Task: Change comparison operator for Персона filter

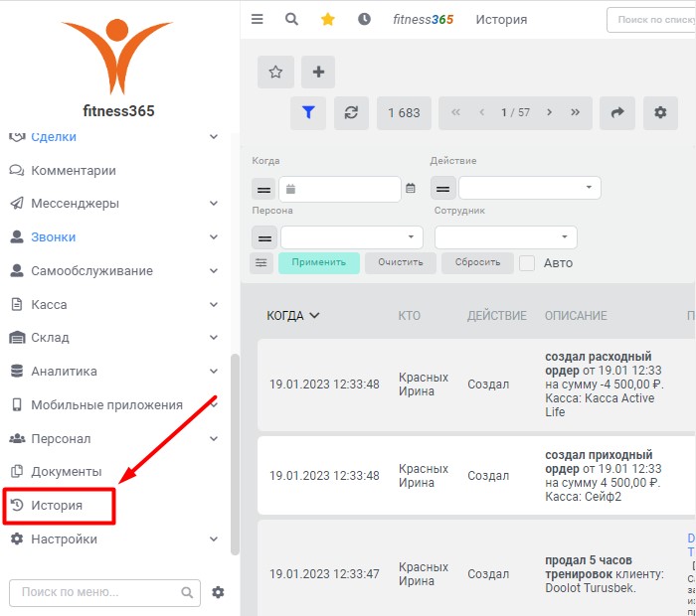Action: click(264, 238)
